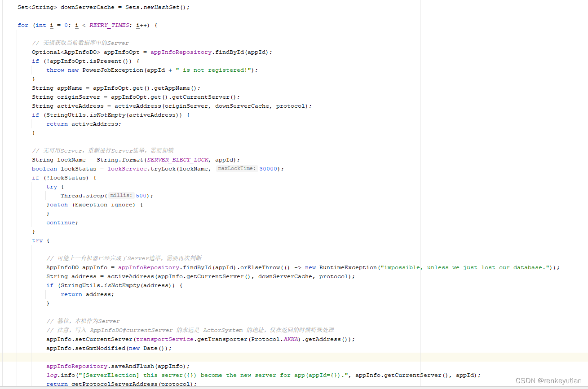Click the 500 sleep value
This screenshot has width=588, height=389.
(141, 196)
